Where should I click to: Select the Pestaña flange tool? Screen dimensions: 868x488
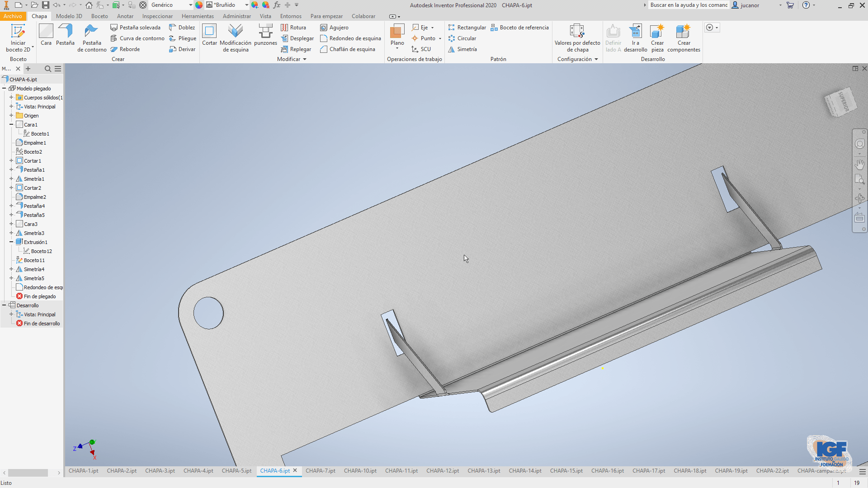[65, 35]
